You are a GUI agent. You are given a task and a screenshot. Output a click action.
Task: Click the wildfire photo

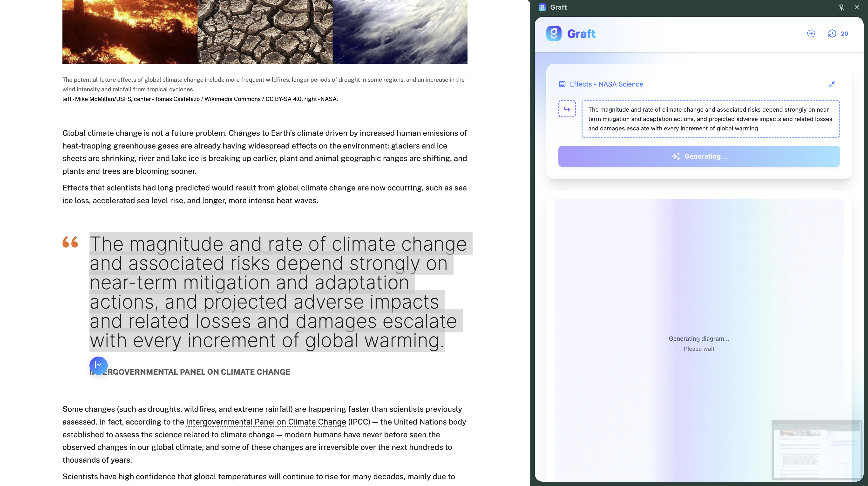130,32
